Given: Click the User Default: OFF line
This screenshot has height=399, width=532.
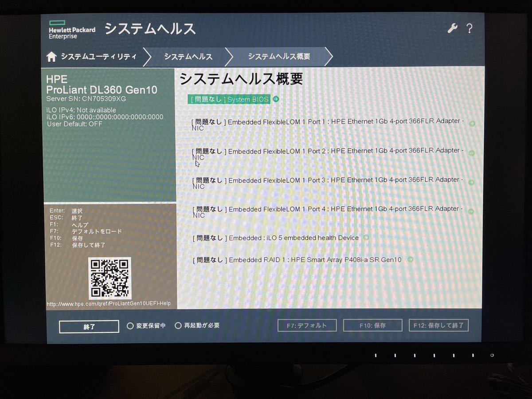Looking at the screenshot, I should 74,124.
